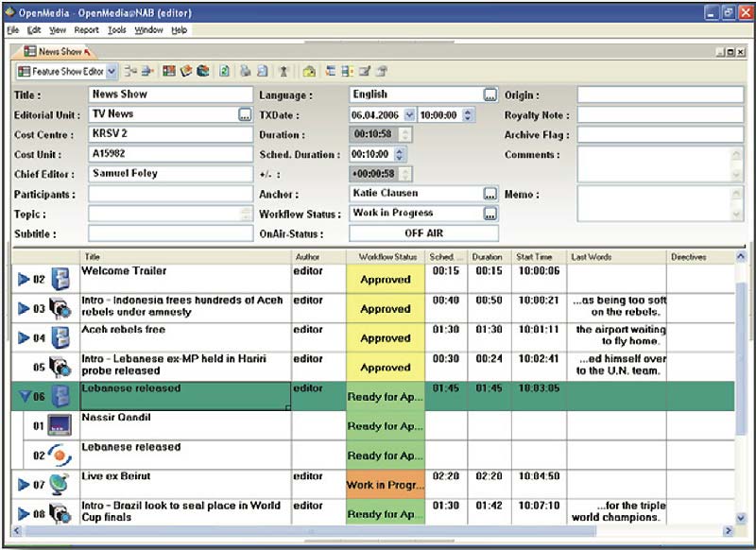Open the Feature Show Editor dropdown
The image size is (756, 550).
[x=112, y=71]
